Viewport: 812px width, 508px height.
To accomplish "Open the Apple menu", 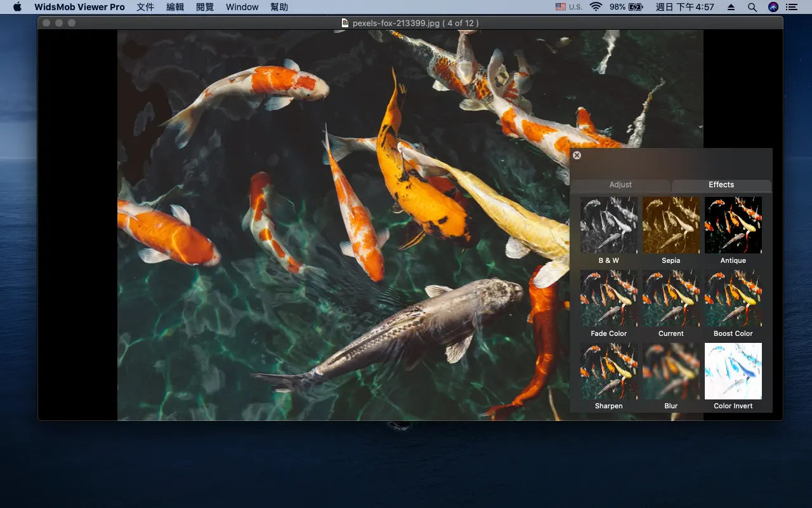I will click(x=17, y=7).
